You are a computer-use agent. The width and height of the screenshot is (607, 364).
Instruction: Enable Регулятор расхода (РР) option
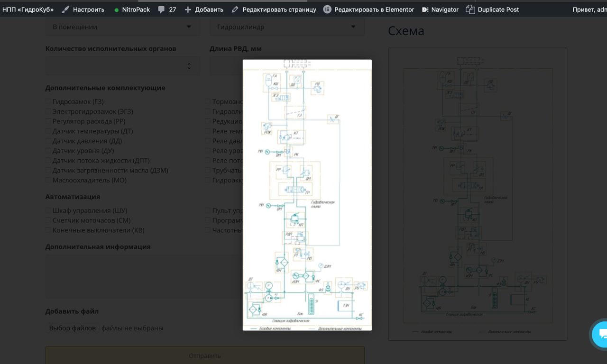48,121
